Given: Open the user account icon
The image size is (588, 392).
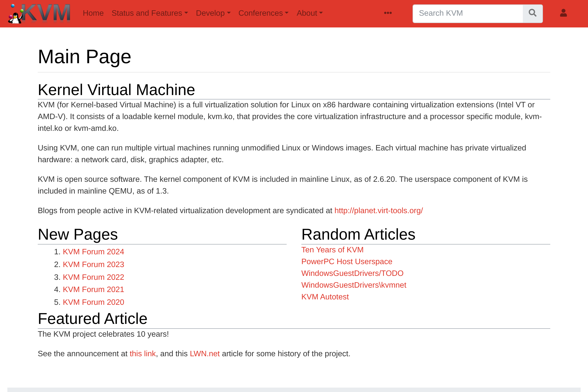Looking at the screenshot, I should (564, 13).
